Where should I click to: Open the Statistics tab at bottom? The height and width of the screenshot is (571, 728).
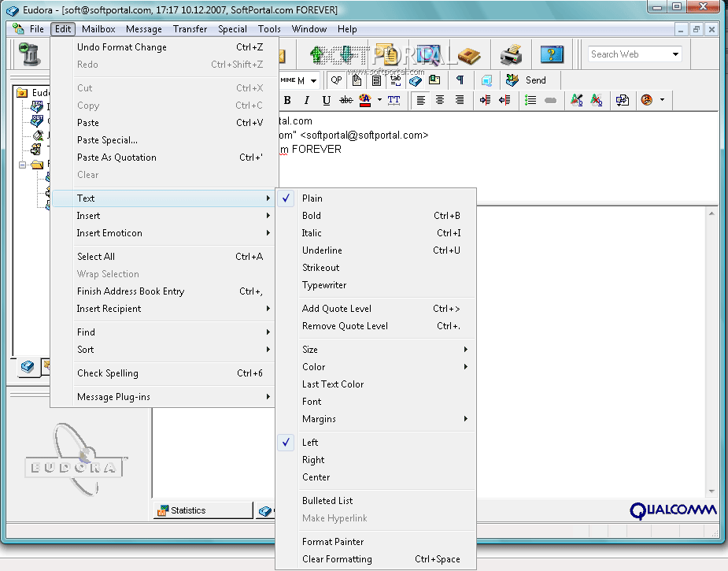pos(188,510)
